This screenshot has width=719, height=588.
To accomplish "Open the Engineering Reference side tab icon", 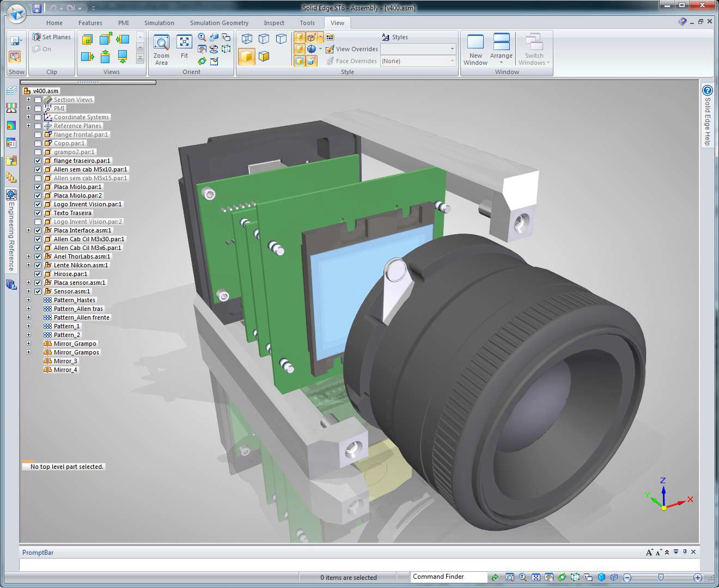I will point(11,195).
